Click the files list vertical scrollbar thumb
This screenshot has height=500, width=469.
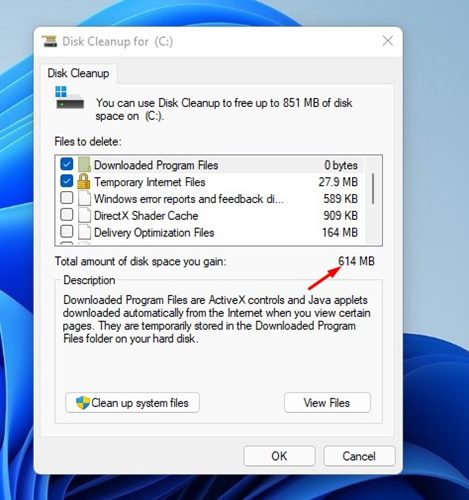[x=373, y=189]
